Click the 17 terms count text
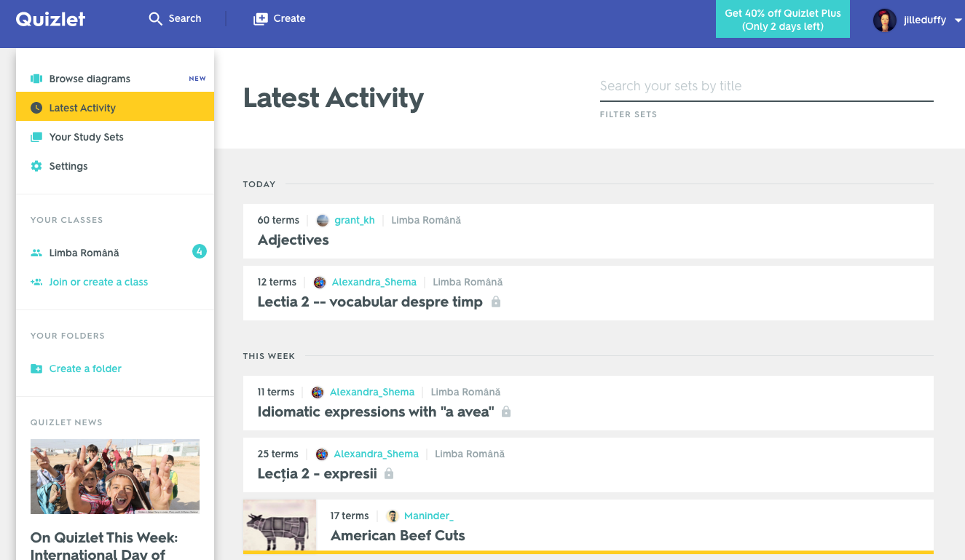965x560 pixels. 350,516
